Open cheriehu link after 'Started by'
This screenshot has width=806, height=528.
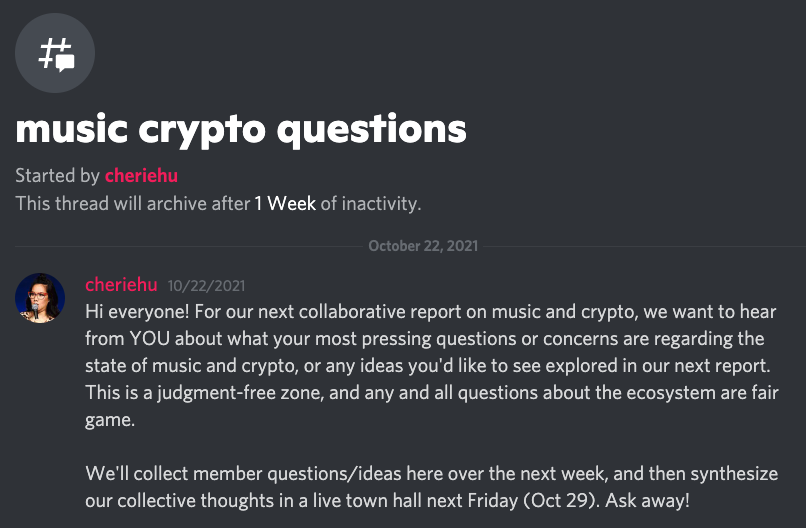point(141,176)
